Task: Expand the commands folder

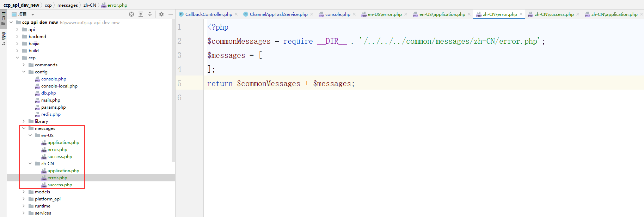Action: pos(24,65)
